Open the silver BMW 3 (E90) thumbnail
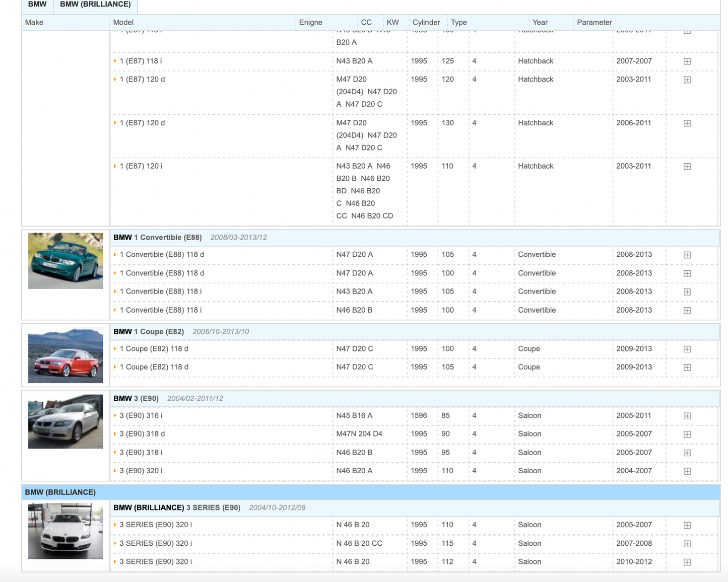The height and width of the screenshot is (582, 728). click(x=65, y=421)
